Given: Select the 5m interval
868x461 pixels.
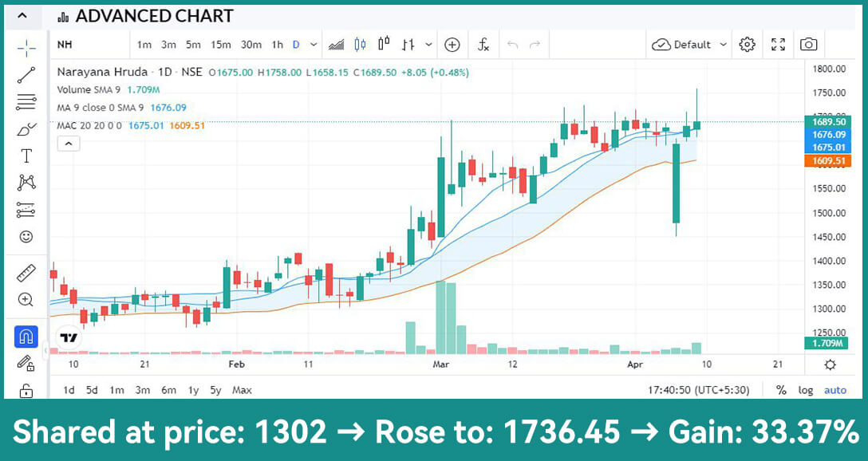Looking at the screenshot, I should tap(193, 45).
